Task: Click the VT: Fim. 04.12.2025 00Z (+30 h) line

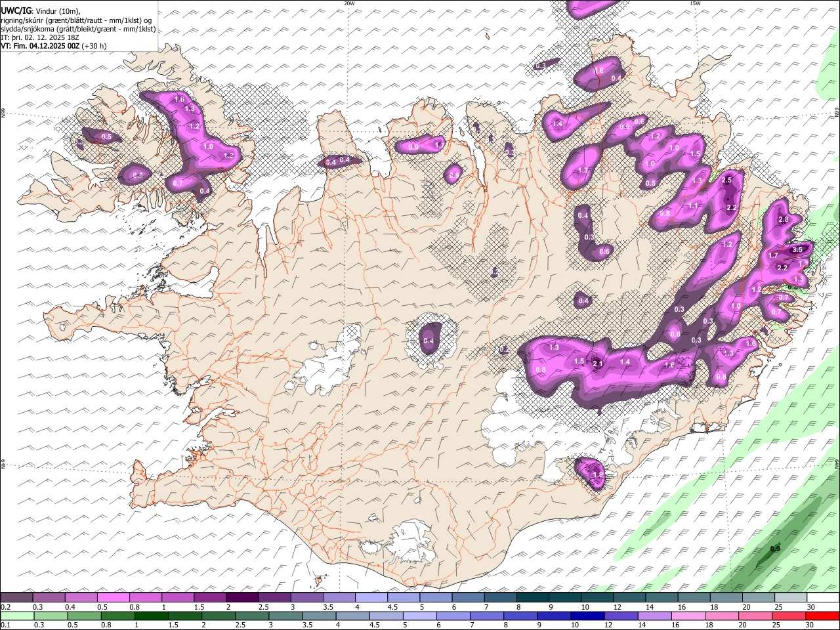Action: point(54,46)
